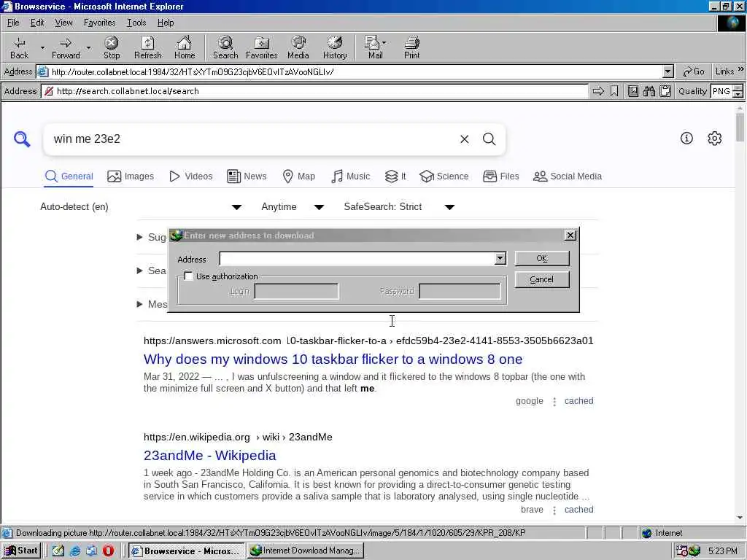747x560 pixels.
Task: Switch to Internet Download Manager taskbar button
Action: pos(306,551)
